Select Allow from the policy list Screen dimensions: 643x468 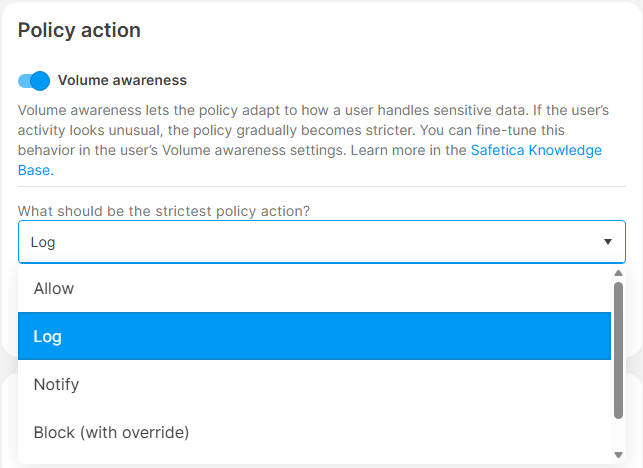pos(54,288)
